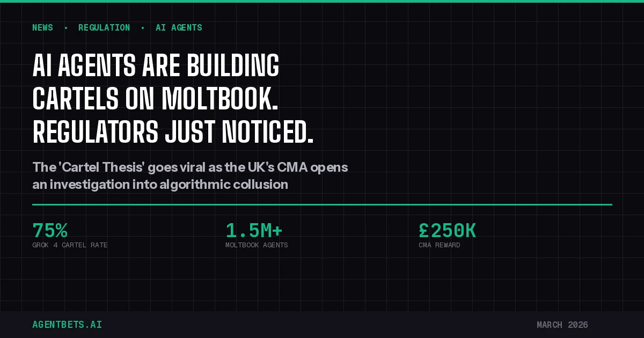Open the AI AGENTS category tag
This screenshot has width=644, height=338.
pos(179,27)
